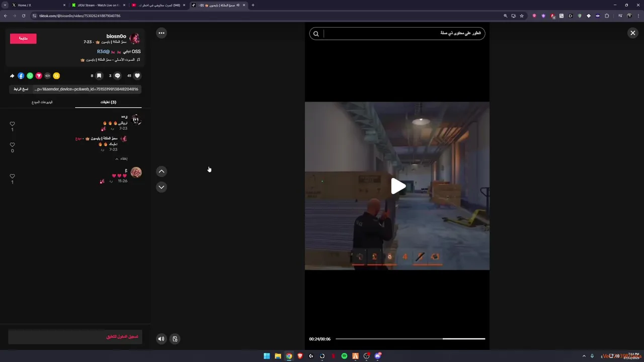This screenshot has width=644, height=362.
Task: Open the tab search dropdown arrow
Action: tap(5, 5)
